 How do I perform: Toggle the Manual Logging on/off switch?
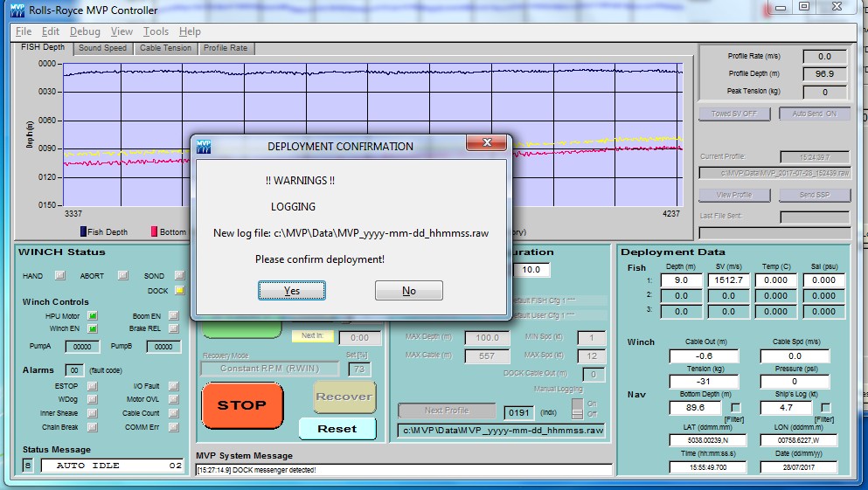577,408
